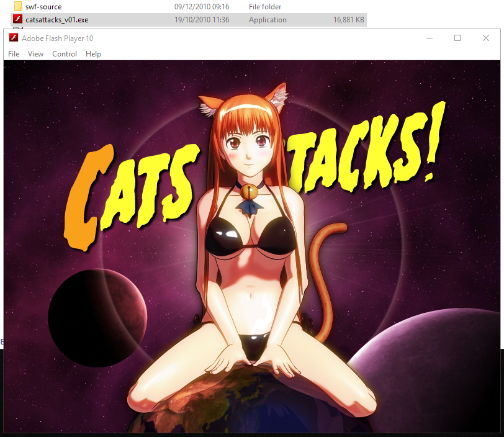Open the Control menu in Flash Player
This screenshot has height=437, width=504.
(65, 54)
